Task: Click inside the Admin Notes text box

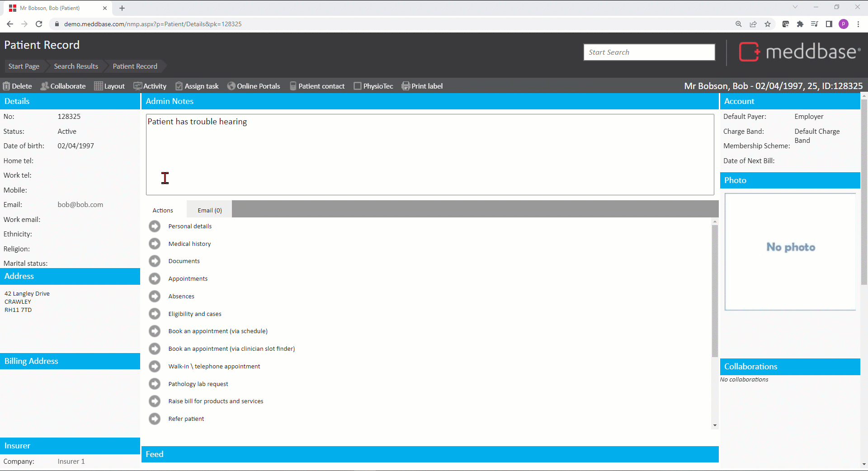Action: click(429, 154)
